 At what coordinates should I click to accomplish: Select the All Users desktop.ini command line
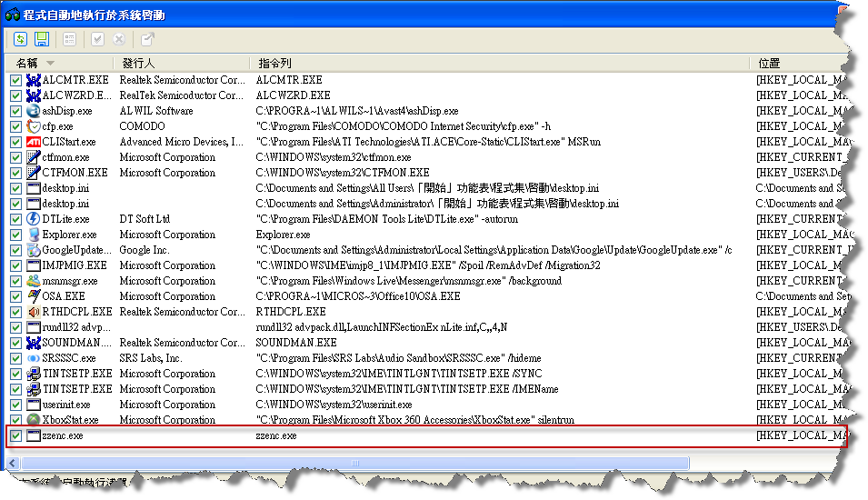pos(427,188)
